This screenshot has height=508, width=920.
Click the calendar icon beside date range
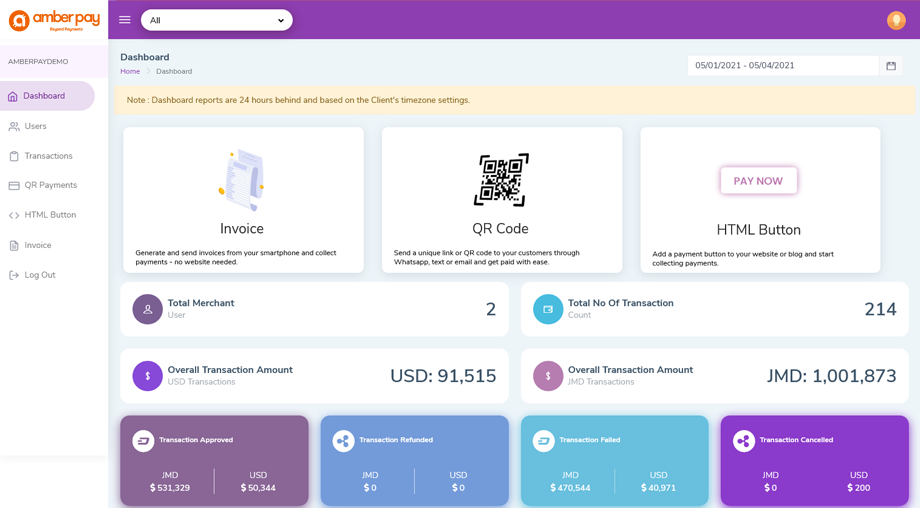click(x=891, y=66)
